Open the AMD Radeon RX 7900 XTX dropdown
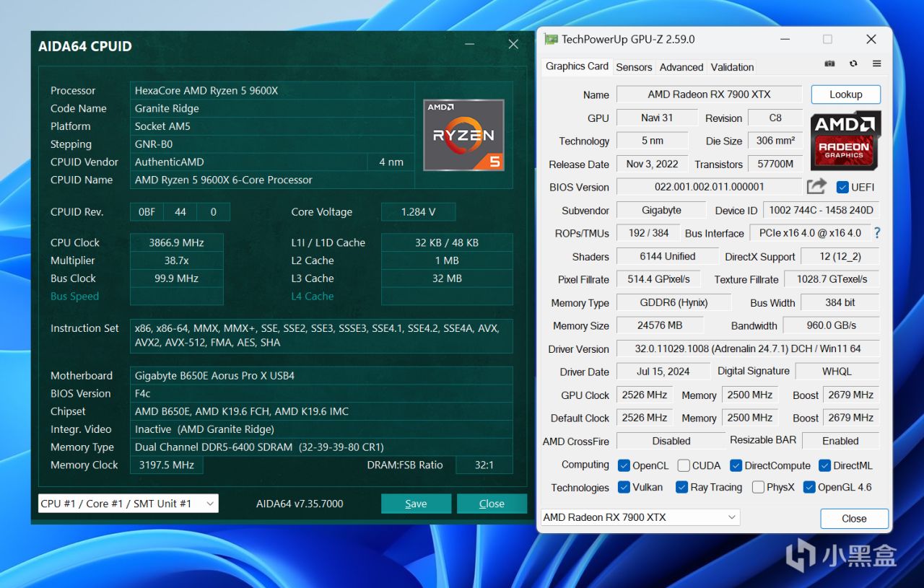 [640, 517]
